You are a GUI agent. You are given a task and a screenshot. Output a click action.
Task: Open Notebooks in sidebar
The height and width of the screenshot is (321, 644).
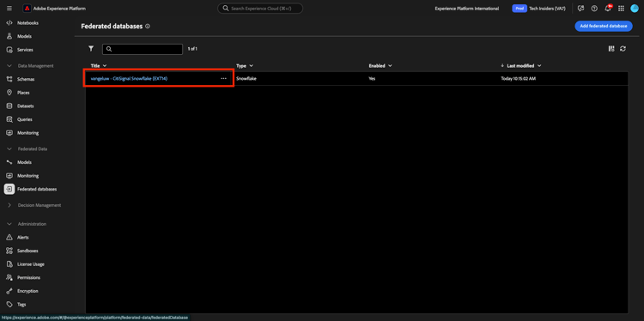click(x=27, y=23)
